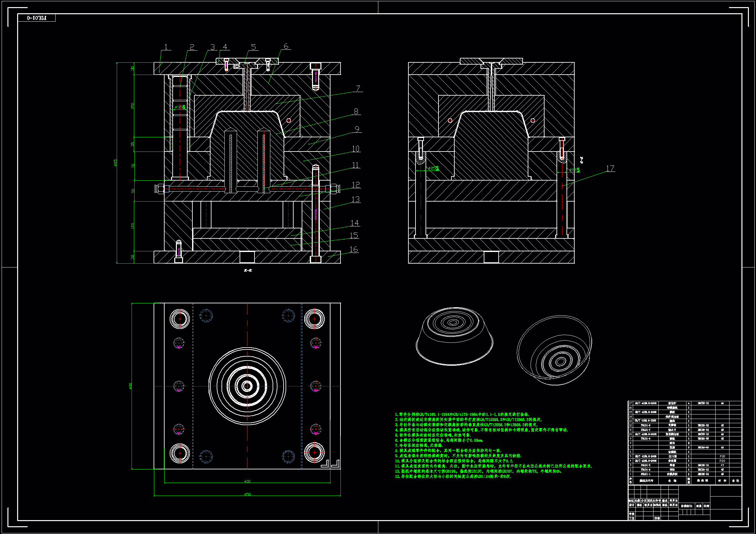
Task: Select balloon label number 7
Action: point(358,89)
